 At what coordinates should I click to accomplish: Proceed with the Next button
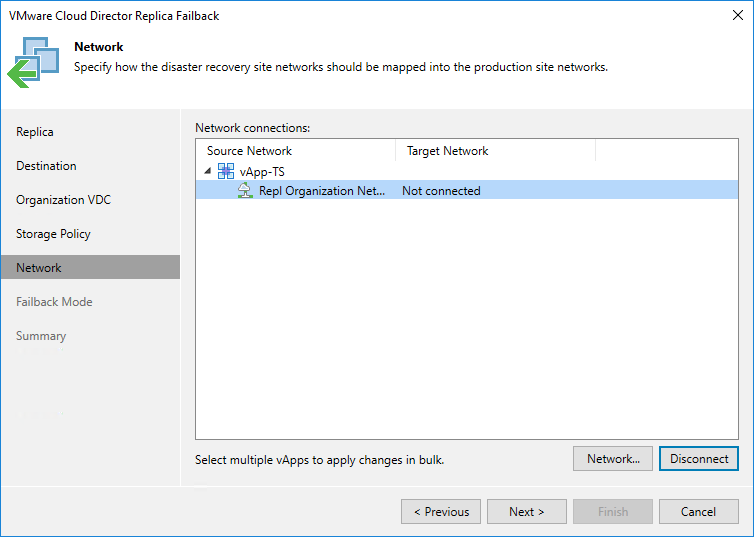(x=527, y=512)
